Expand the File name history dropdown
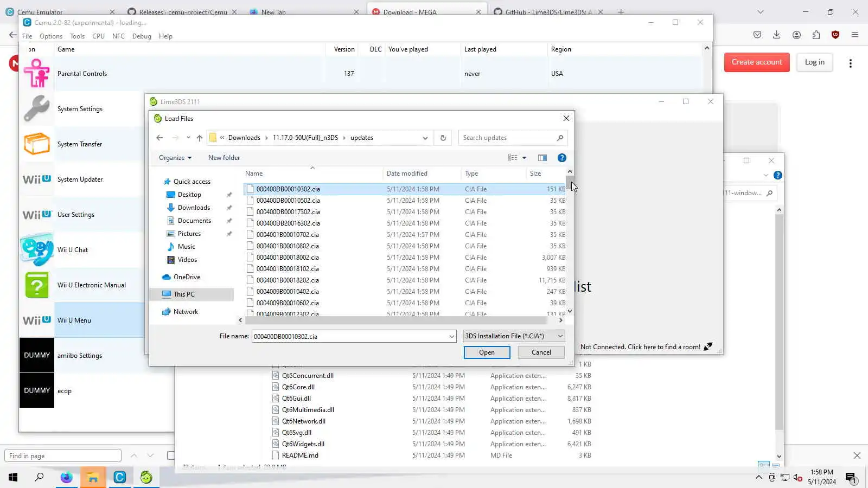 click(451, 337)
